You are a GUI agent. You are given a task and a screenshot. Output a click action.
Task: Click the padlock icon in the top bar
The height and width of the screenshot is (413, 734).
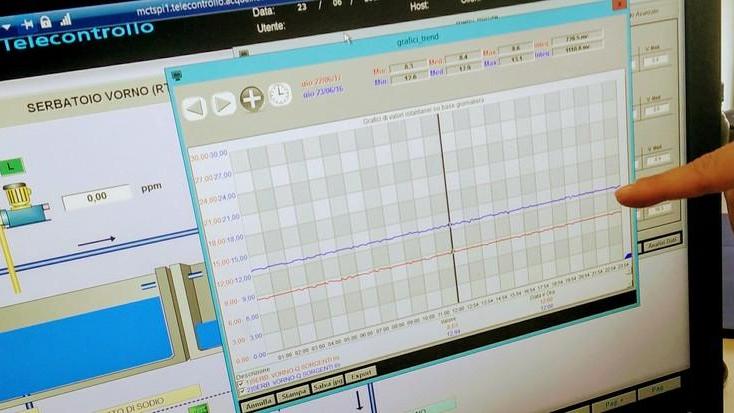tap(45, 22)
